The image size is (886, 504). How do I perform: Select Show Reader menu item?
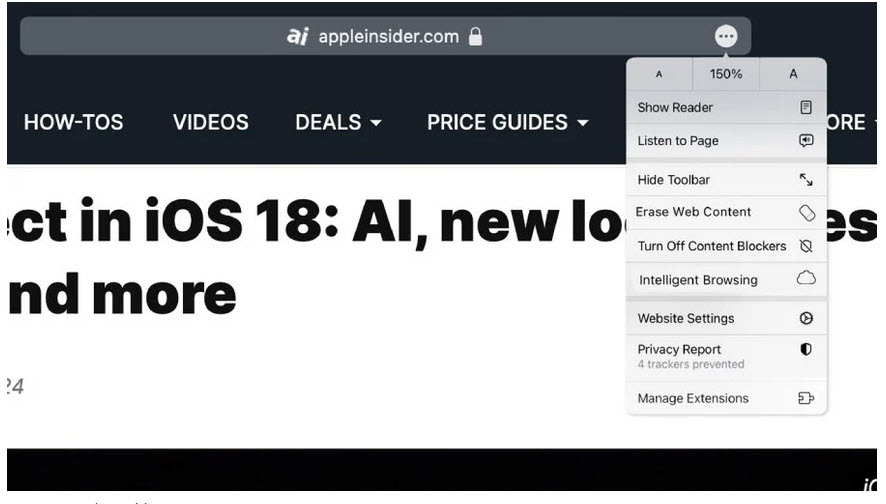pos(726,107)
